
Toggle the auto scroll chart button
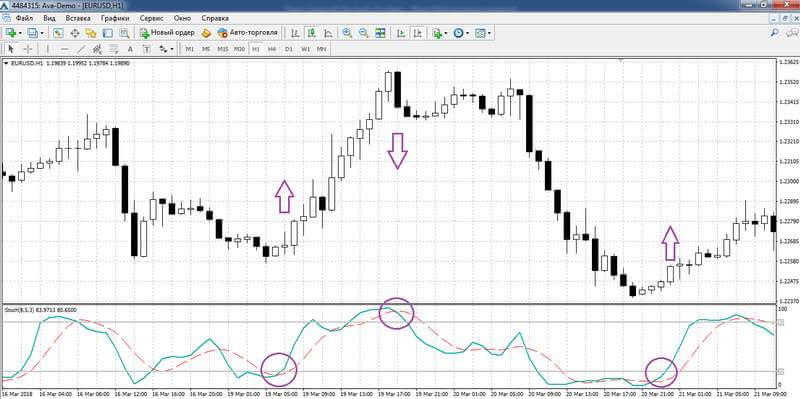pos(401,33)
